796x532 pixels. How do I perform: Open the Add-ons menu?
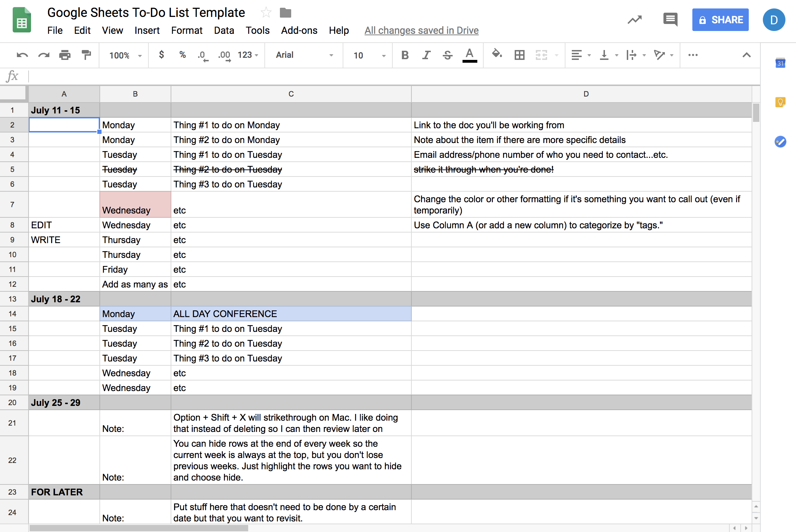pos(299,30)
